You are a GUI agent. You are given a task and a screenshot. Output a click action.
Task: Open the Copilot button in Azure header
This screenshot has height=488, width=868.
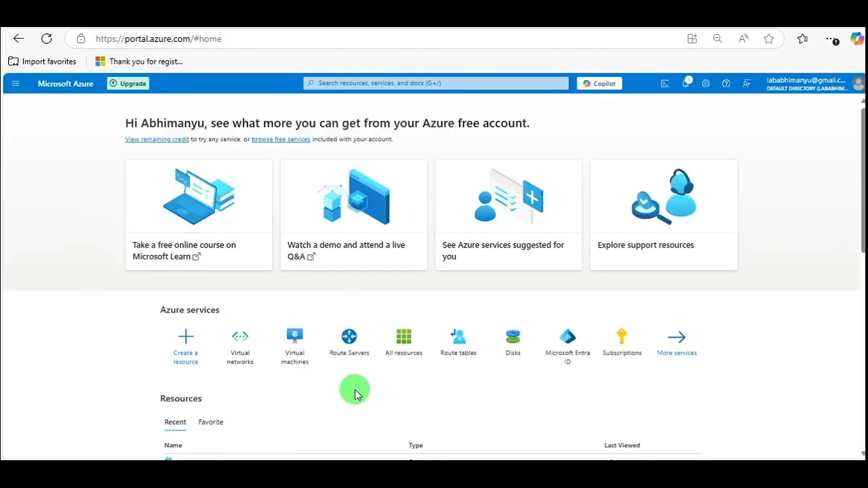coord(599,83)
